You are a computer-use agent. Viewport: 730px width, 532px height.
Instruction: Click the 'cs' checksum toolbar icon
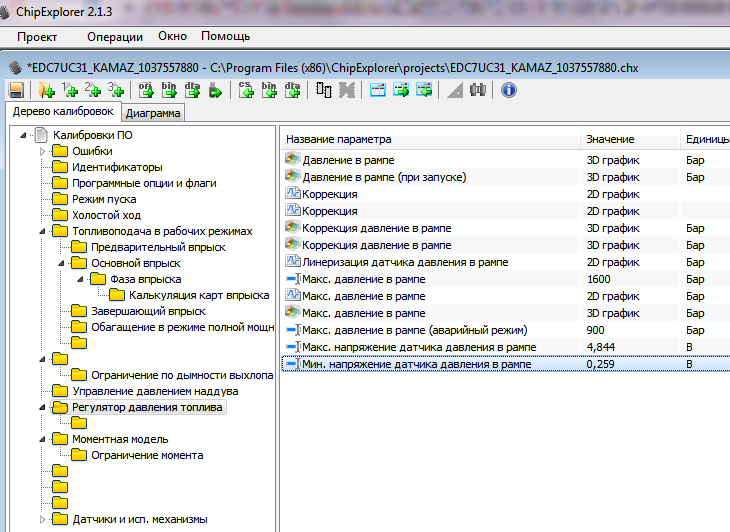(246, 90)
